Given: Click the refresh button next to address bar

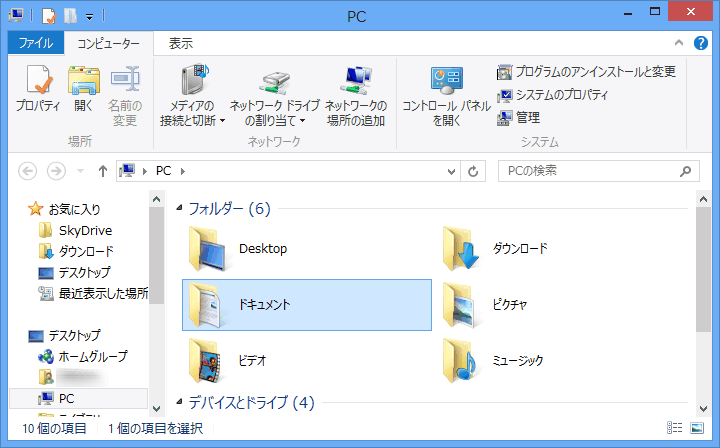Looking at the screenshot, I should (x=473, y=171).
